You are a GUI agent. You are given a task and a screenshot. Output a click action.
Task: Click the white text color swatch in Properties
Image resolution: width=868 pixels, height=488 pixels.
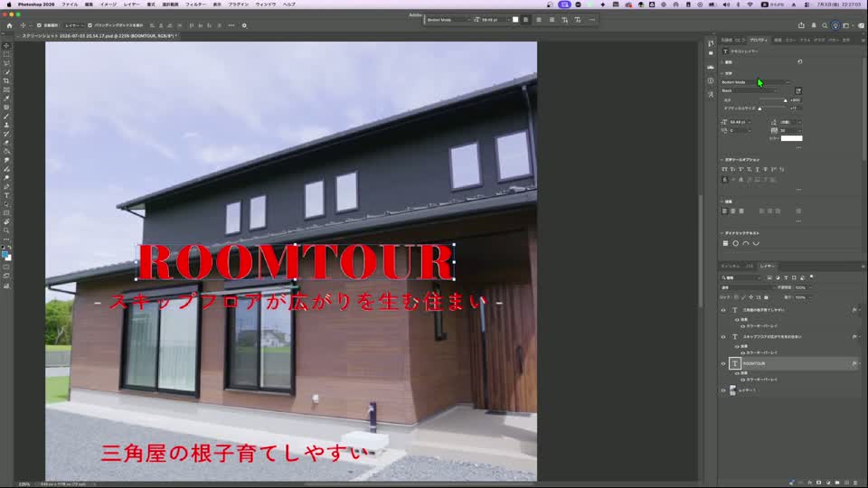[x=792, y=138]
